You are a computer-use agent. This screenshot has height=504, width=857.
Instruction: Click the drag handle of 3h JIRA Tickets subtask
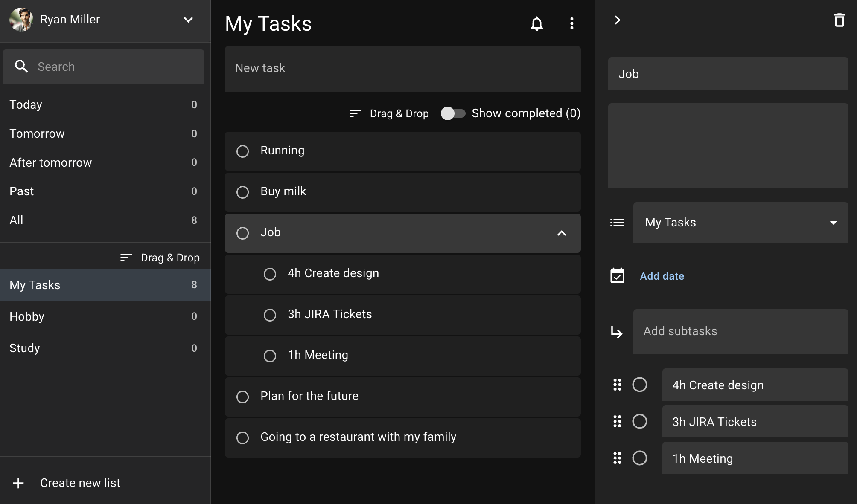click(x=617, y=422)
